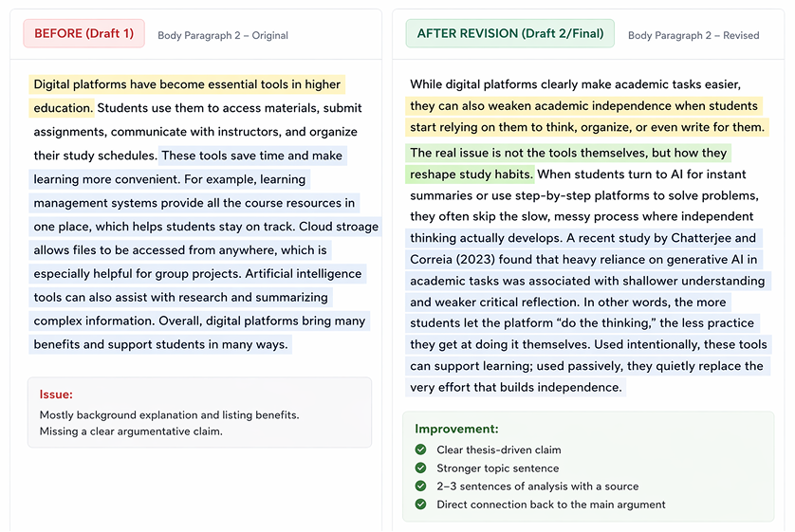Click the checkmark beside Direct connection back
The height and width of the screenshot is (532, 795).
[420, 504]
